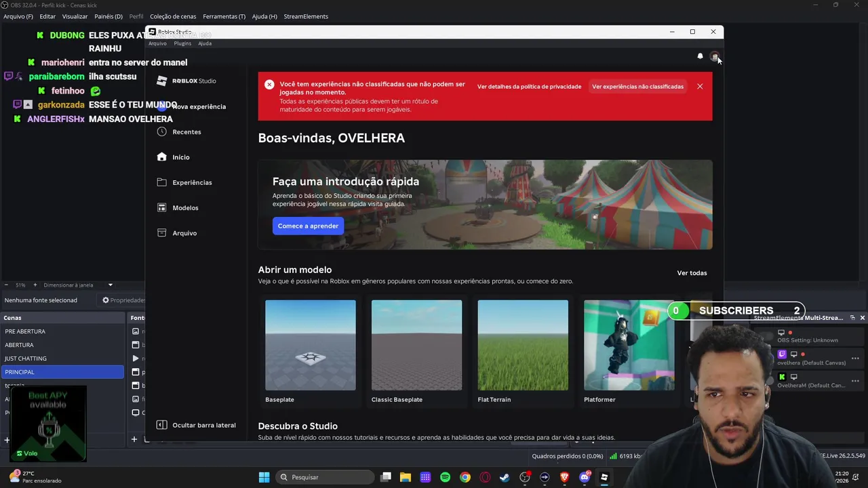Open OBS Ajuda (H) menu
The height and width of the screenshot is (488, 868).
264,16
